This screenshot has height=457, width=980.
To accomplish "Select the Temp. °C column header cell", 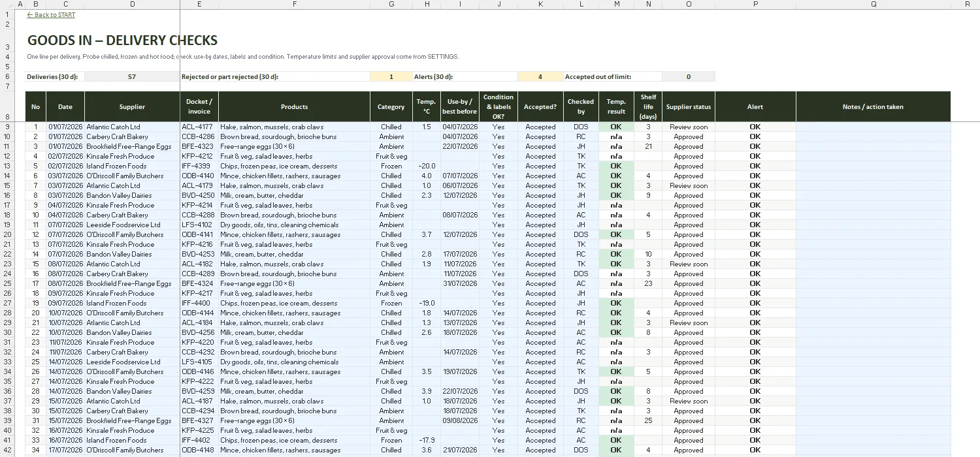I will coord(427,106).
